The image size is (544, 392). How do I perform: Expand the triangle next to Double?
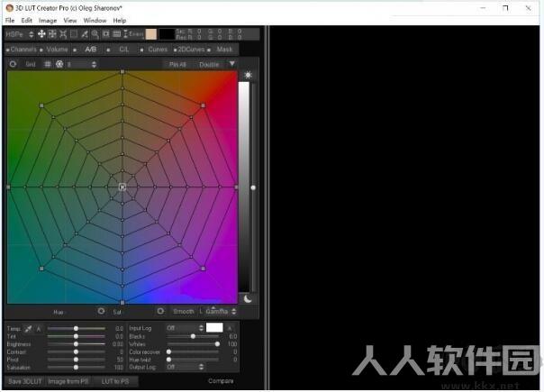(x=232, y=64)
